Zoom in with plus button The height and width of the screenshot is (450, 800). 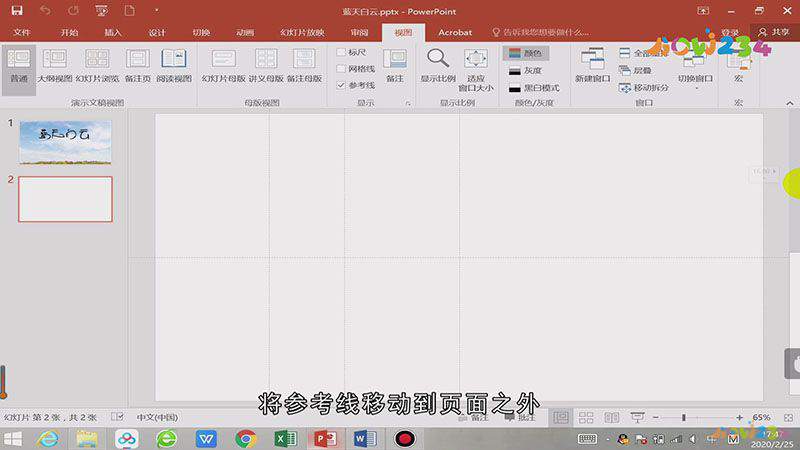tap(739, 418)
